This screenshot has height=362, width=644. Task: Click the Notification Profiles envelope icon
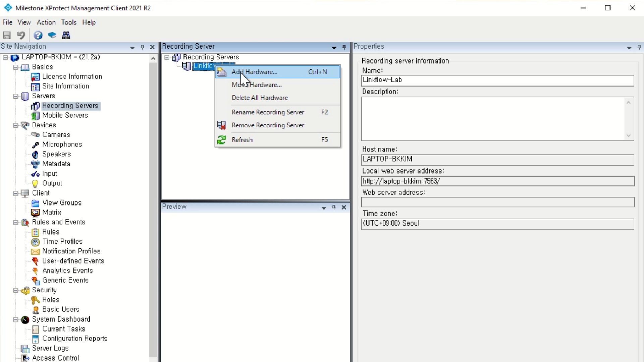pos(35,252)
